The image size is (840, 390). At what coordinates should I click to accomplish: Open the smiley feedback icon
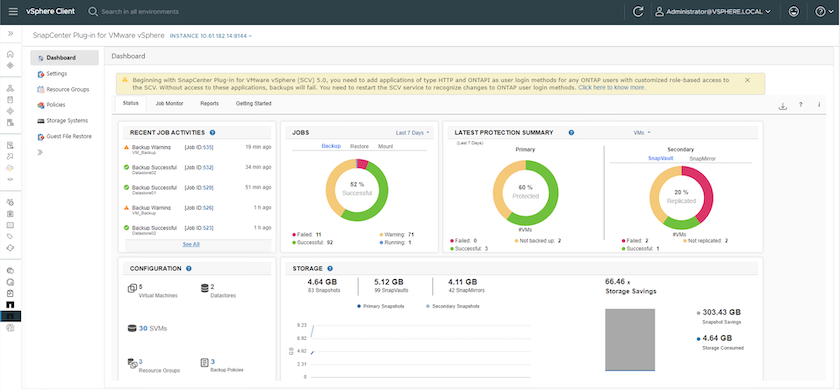(x=794, y=11)
